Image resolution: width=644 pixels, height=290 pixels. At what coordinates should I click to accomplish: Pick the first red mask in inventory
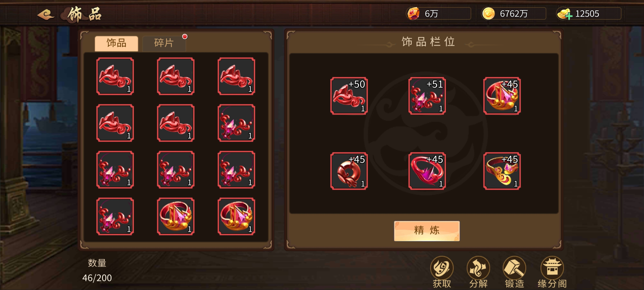[115, 76]
